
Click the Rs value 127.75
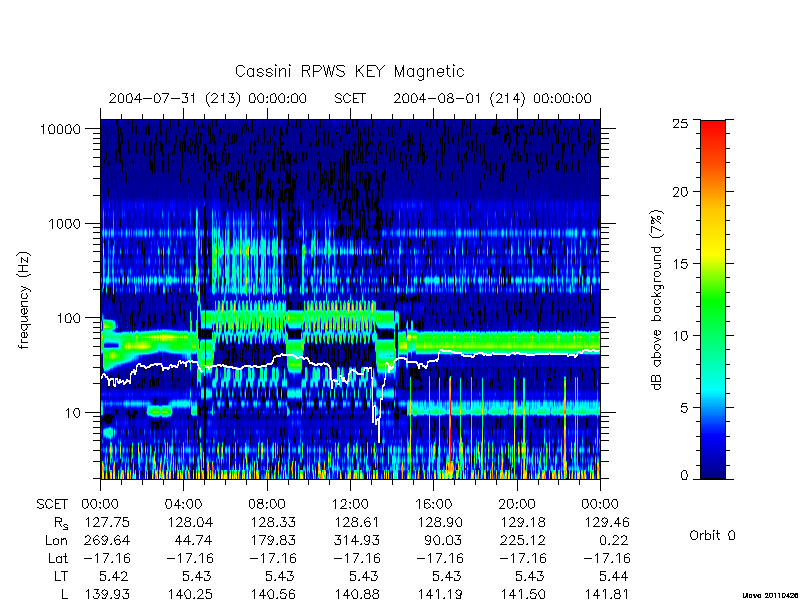[x=107, y=523]
